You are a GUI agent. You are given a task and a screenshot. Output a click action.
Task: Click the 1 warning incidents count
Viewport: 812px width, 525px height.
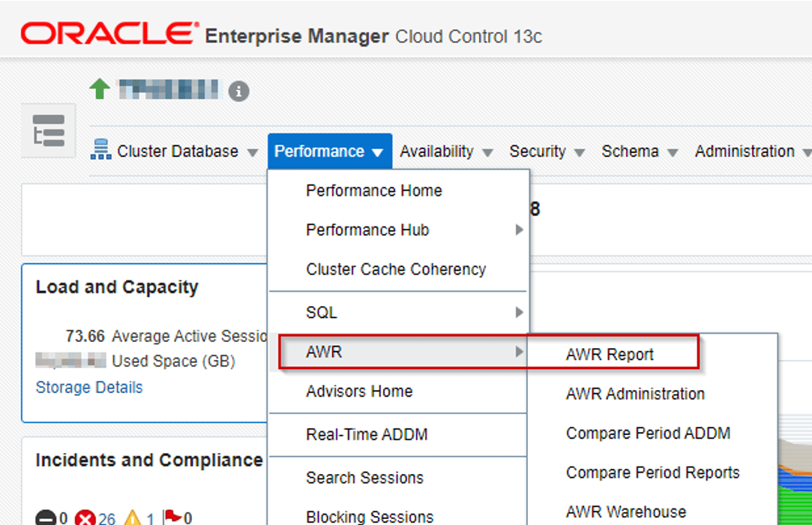pyautogui.click(x=150, y=518)
